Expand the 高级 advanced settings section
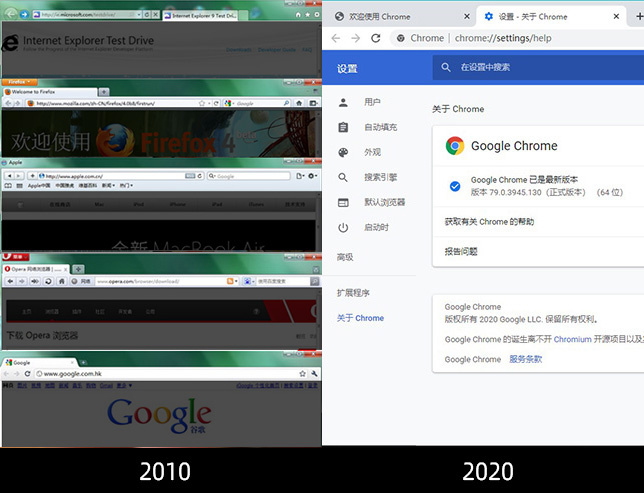Screen dimensions: 644x493 click(x=346, y=257)
